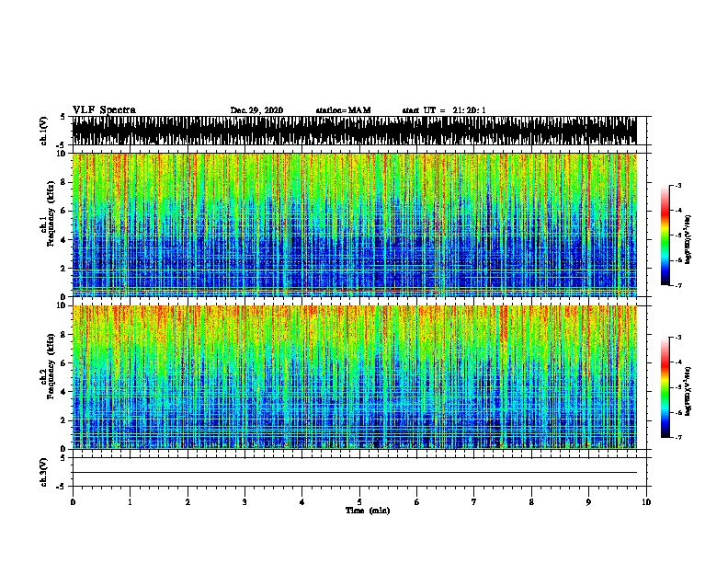Viewport: 728px width, 563px height.
Task: Click time axis tick label 10
Action: point(646,502)
